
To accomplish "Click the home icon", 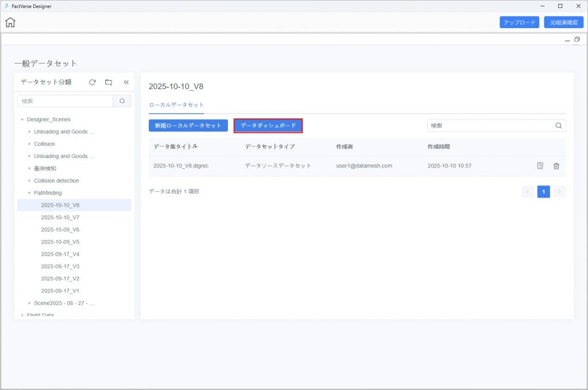I will (x=10, y=22).
